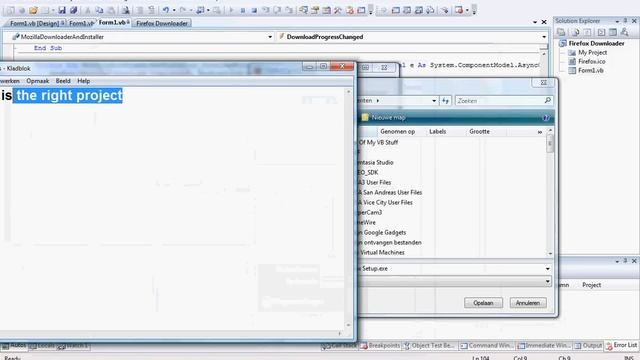Switch to Firefox Downloader tab
Viewport: 640px width, 360px height.
[162, 24]
